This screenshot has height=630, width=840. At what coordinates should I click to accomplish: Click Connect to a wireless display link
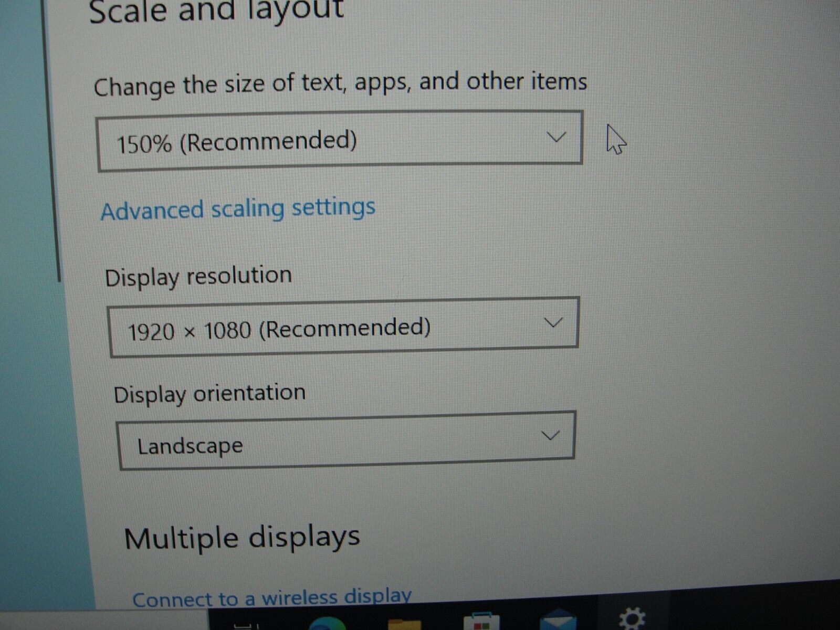coord(271,598)
